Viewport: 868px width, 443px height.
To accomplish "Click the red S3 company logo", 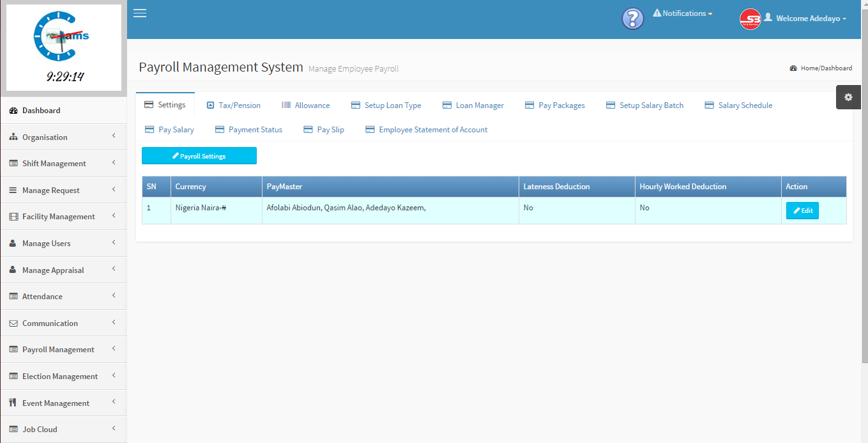I will pyautogui.click(x=750, y=19).
